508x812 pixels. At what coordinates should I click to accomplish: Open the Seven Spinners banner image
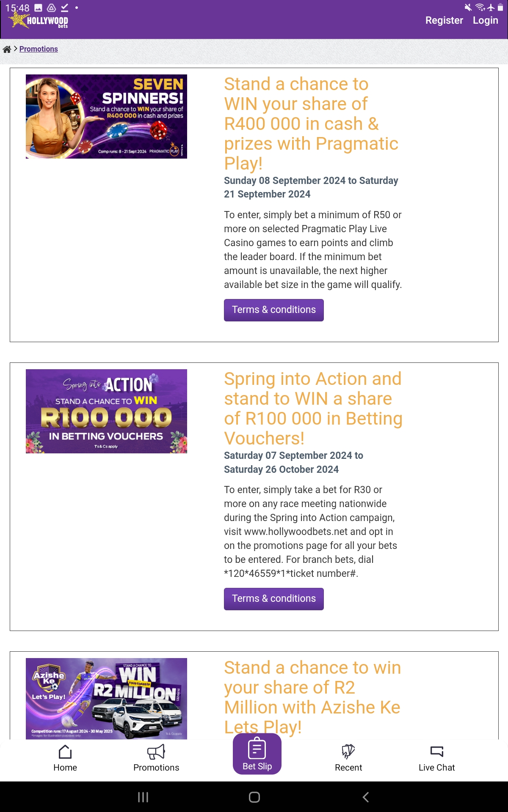107,116
